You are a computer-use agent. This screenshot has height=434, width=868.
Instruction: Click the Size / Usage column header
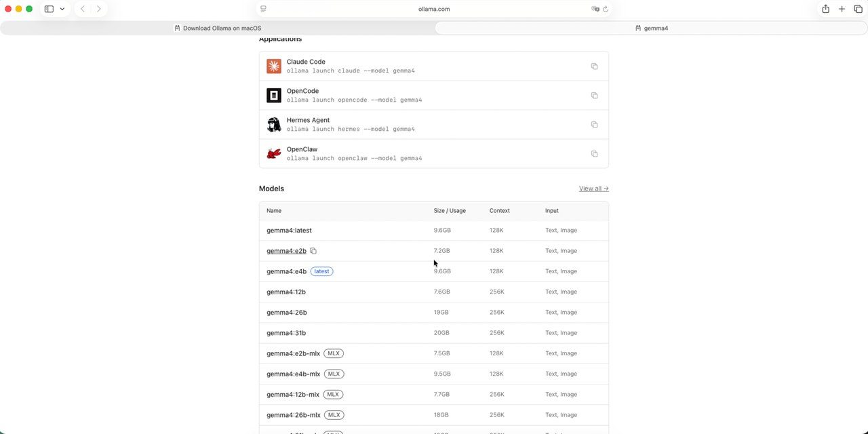pyautogui.click(x=450, y=211)
